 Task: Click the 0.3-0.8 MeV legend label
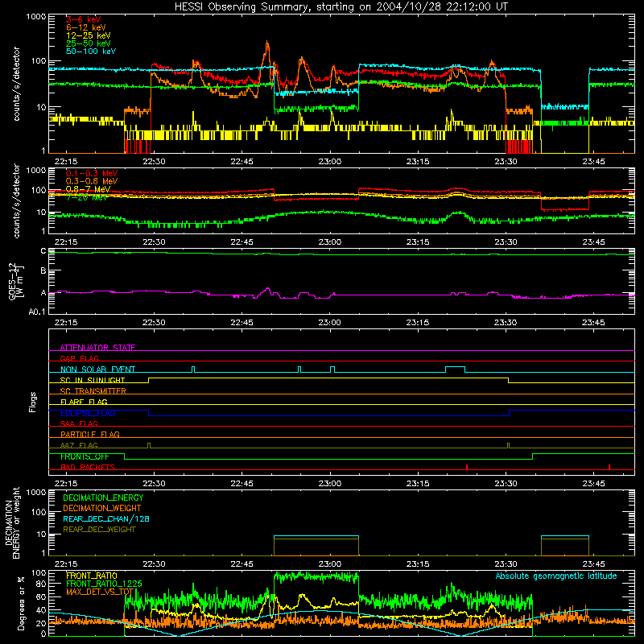point(92,182)
